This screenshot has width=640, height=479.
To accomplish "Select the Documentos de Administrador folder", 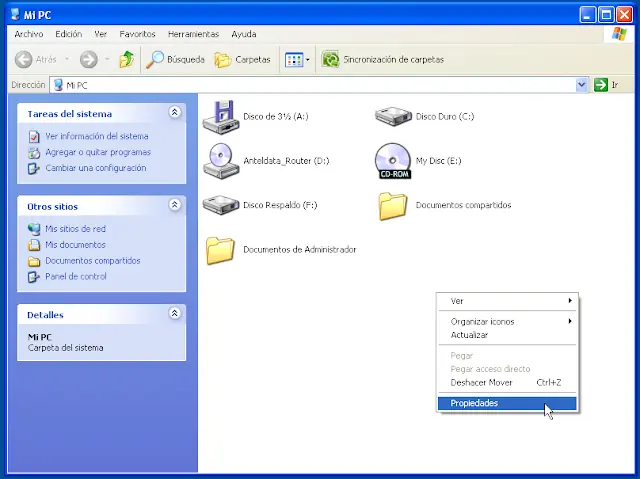I will pos(219,250).
